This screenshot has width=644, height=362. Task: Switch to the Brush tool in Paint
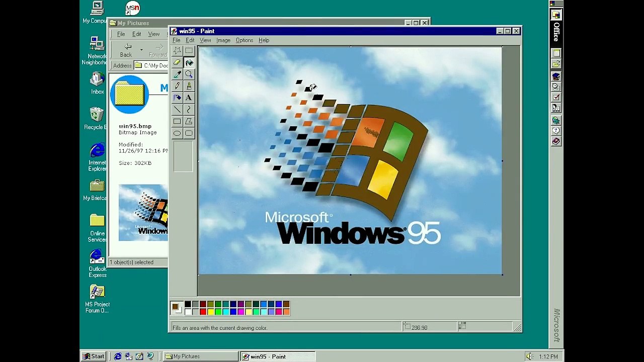point(189,86)
